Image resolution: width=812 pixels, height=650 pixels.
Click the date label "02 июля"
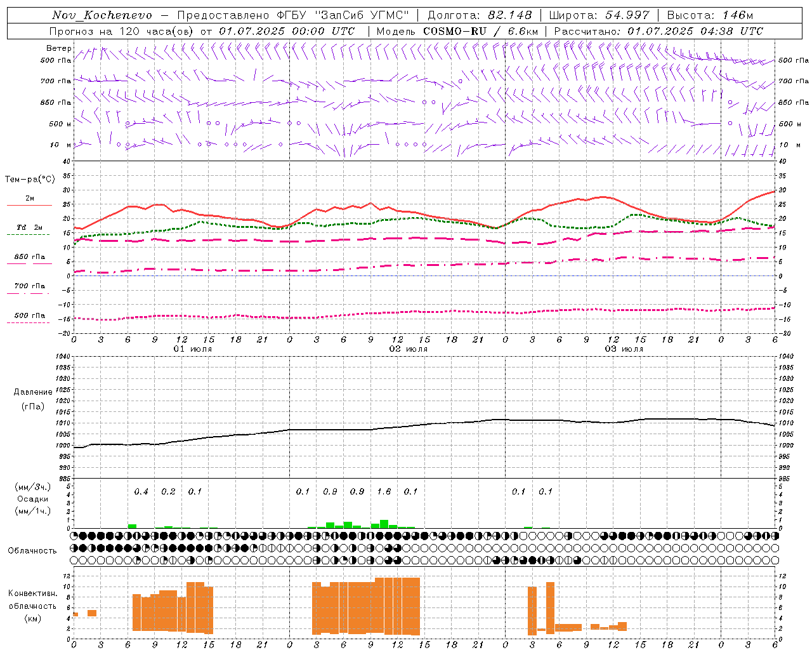(409, 349)
